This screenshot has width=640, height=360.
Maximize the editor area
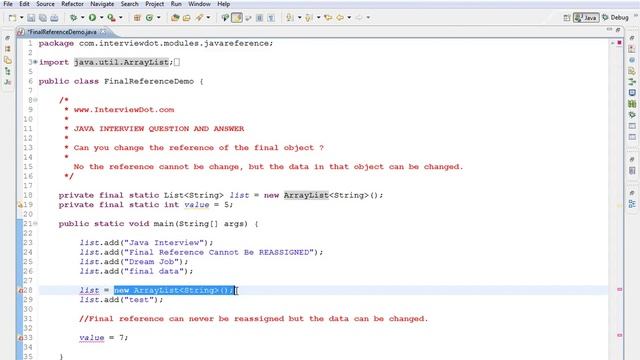(x=618, y=30)
